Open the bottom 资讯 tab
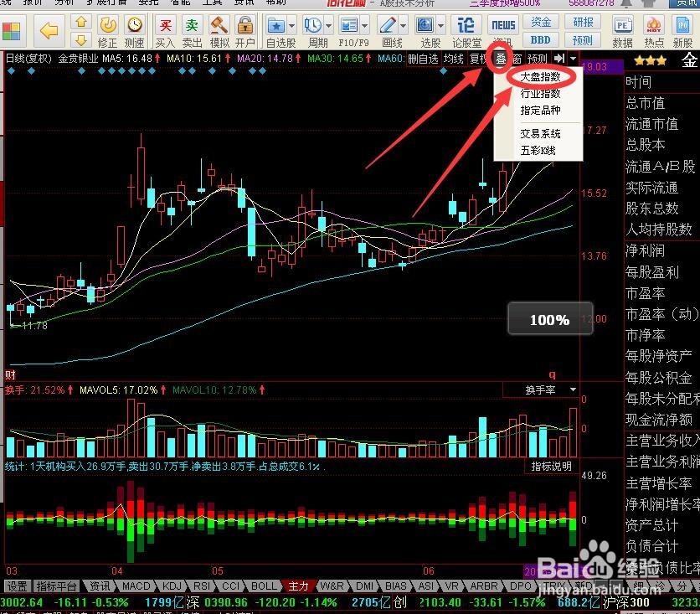 (100, 586)
